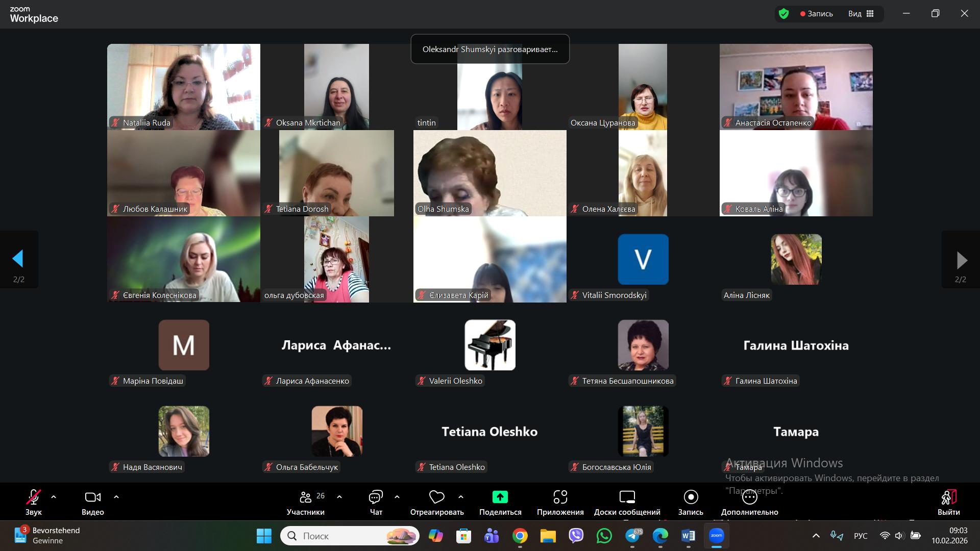This screenshot has height=551, width=980.
Task: Expand chevron next to Участники count
Action: tap(339, 496)
